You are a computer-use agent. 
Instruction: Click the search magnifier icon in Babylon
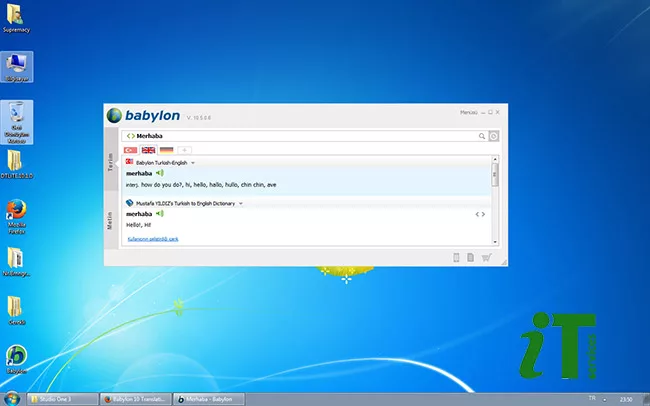point(481,136)
